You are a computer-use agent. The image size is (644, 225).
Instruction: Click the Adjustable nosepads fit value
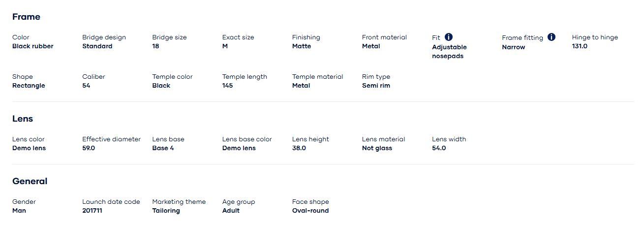[449, 52]
